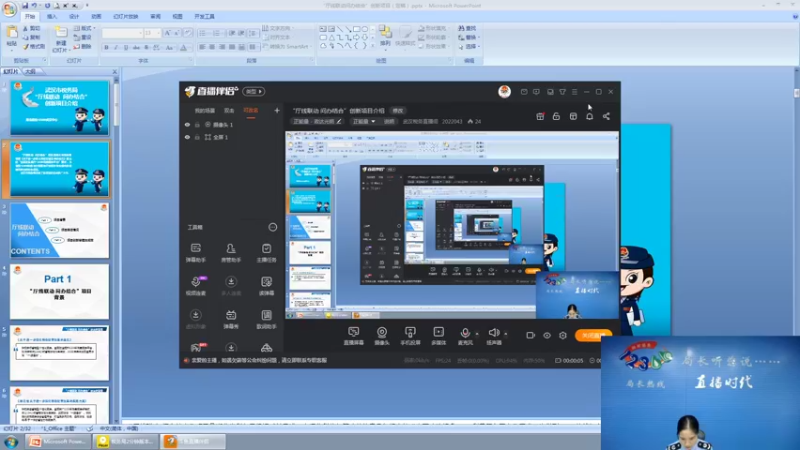
Task: Open the 弹幕助手 tool in the toolbox
Action: [x=195, y=253]
